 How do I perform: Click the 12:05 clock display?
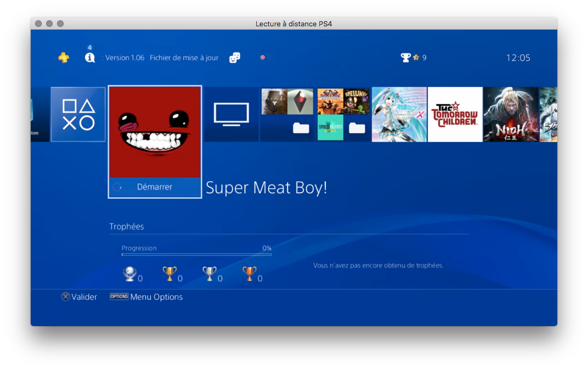click(518, 58)
